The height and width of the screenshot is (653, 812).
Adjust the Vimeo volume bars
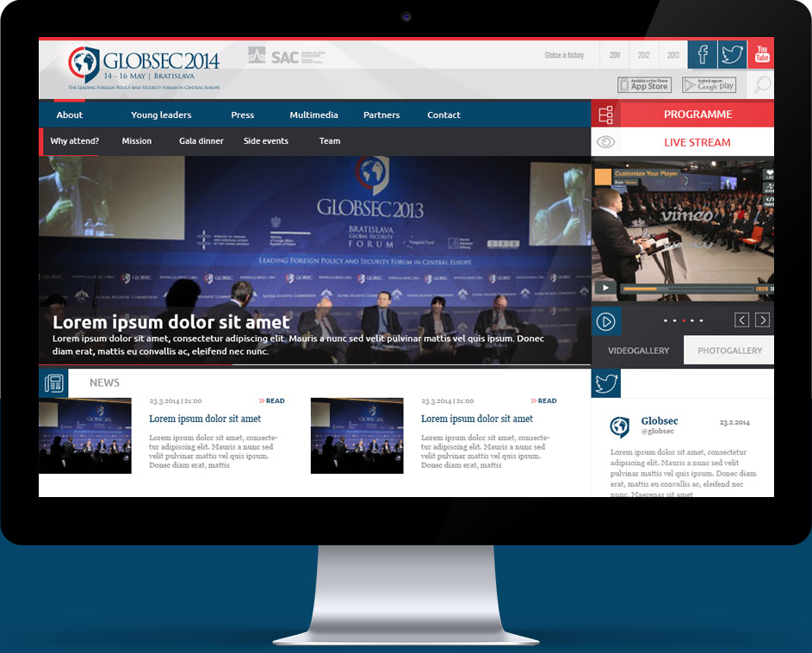[x=762, y=289]
